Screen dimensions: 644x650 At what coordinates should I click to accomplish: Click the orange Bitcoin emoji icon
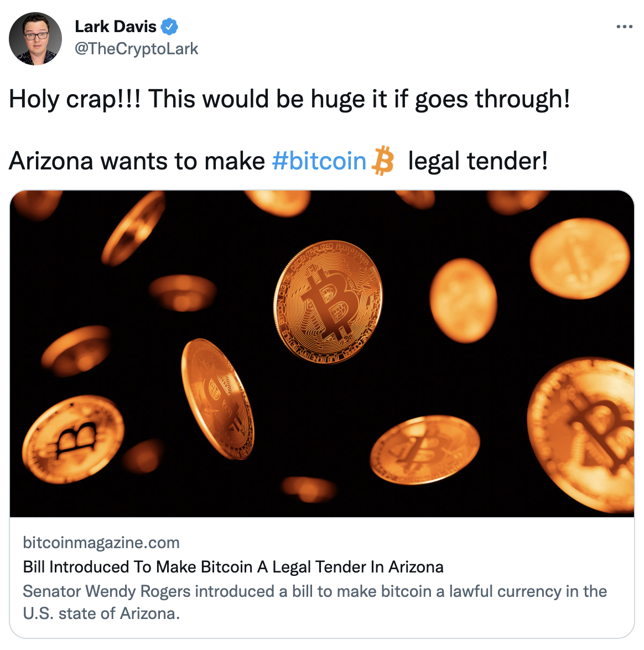click(x=383, y=161)
